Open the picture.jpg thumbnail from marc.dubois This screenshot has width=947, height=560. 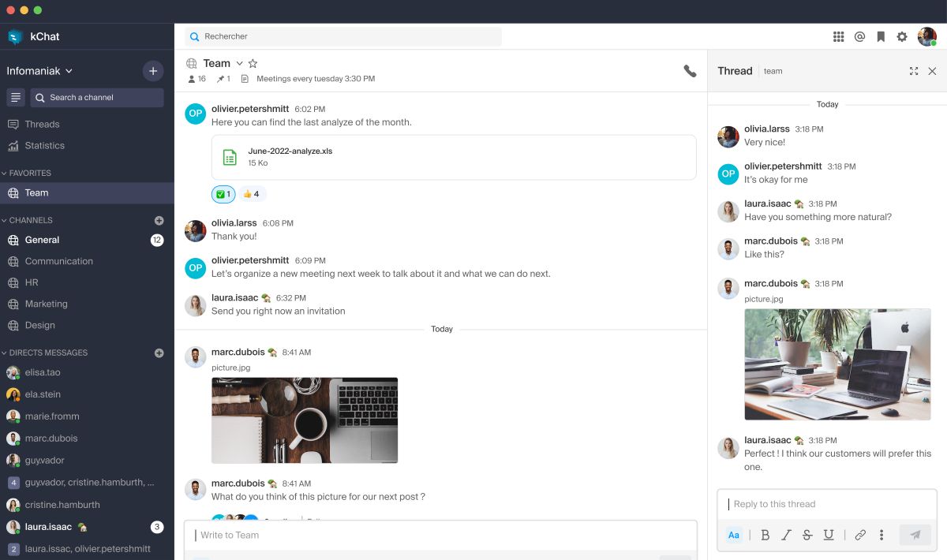tap(304, 420)
